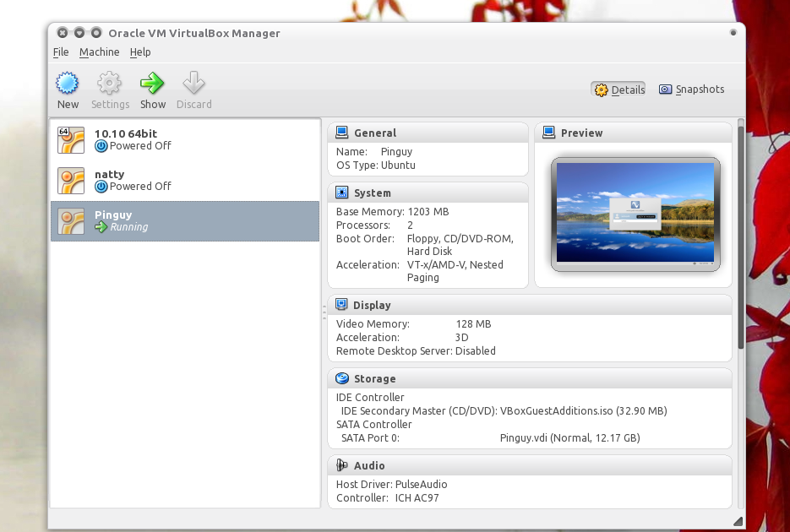Select the 10.10 64bit virtual machine

click(185, 140)
